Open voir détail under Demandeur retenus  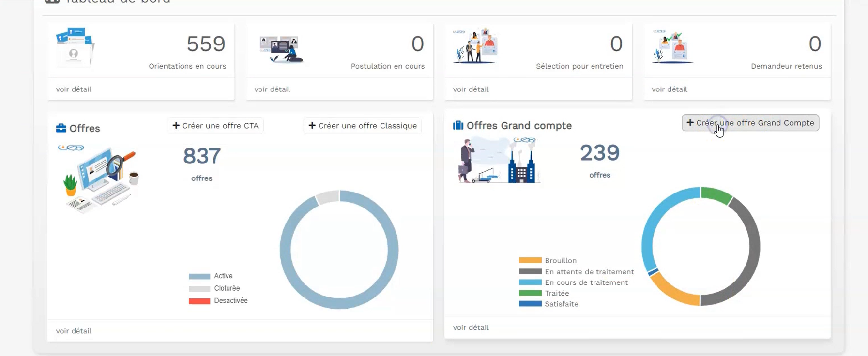pyautogui.click(x=669, y=89)
